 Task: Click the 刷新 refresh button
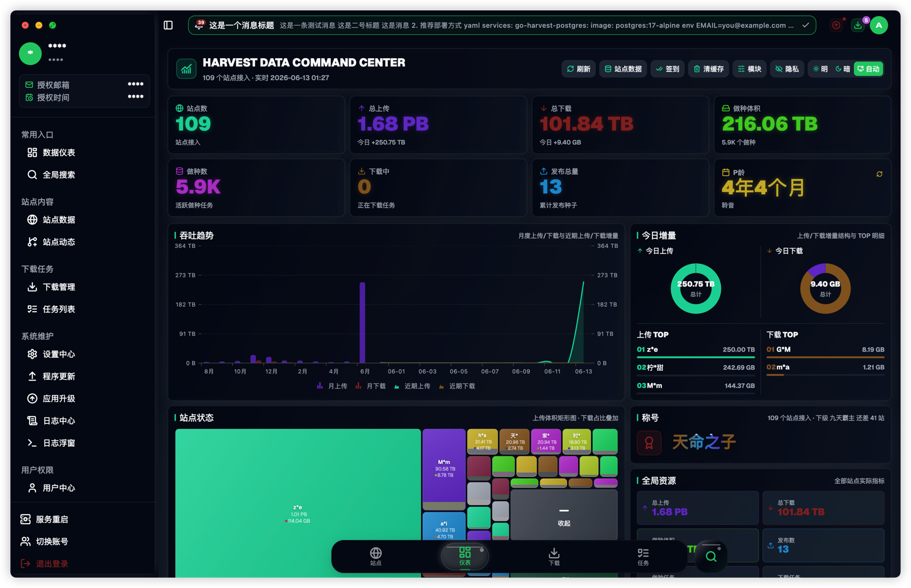coord(578,69)
